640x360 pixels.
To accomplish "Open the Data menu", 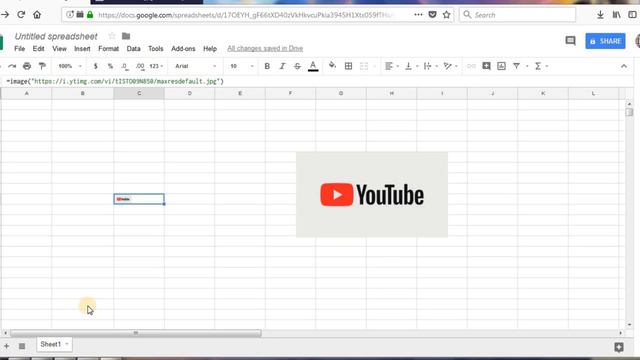I will (133, 49).
